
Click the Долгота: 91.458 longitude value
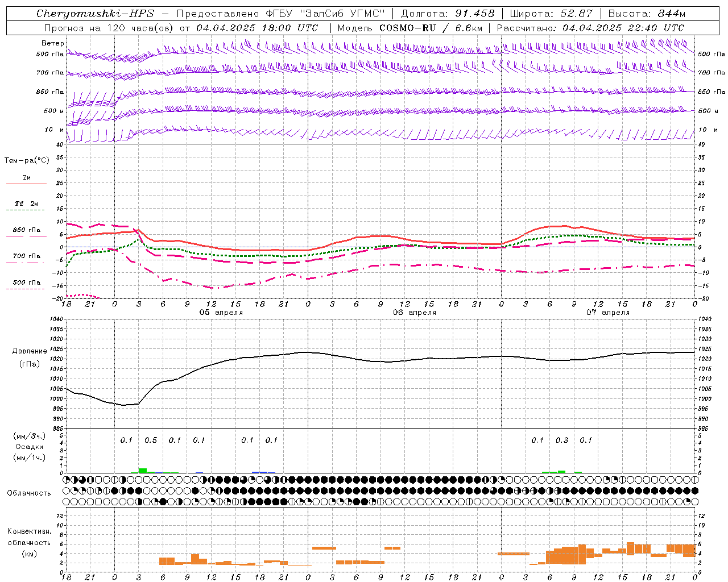(x=448, y=14)
